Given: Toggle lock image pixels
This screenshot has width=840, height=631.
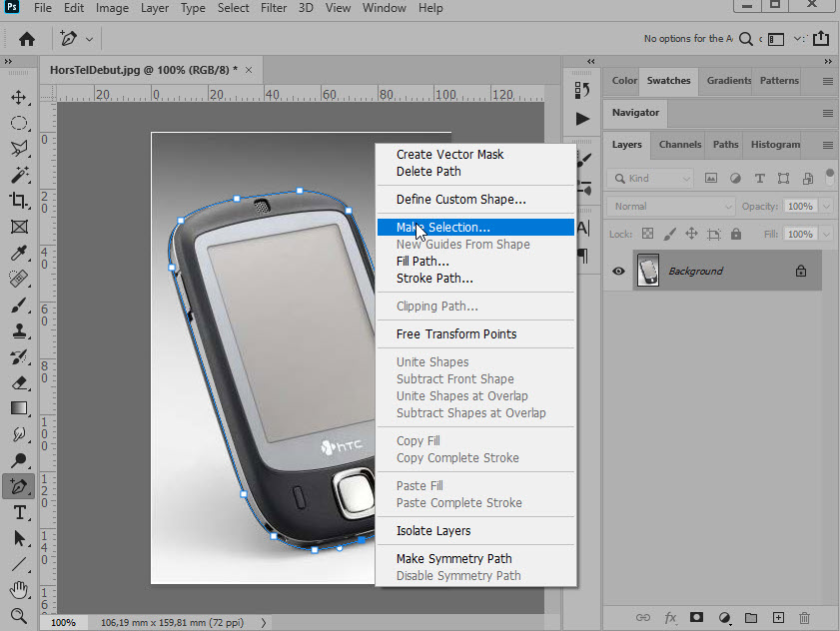Looking at the screenshot, I should pos(669,234).
